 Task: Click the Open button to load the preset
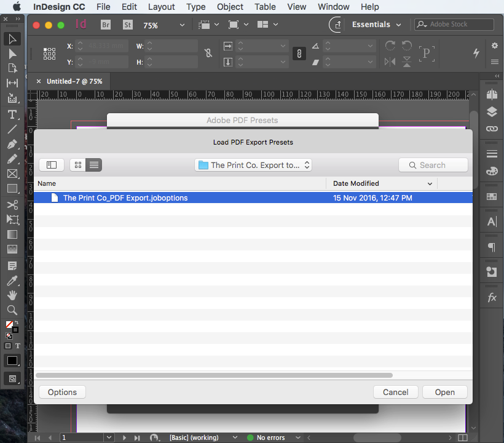click(444, 392)
